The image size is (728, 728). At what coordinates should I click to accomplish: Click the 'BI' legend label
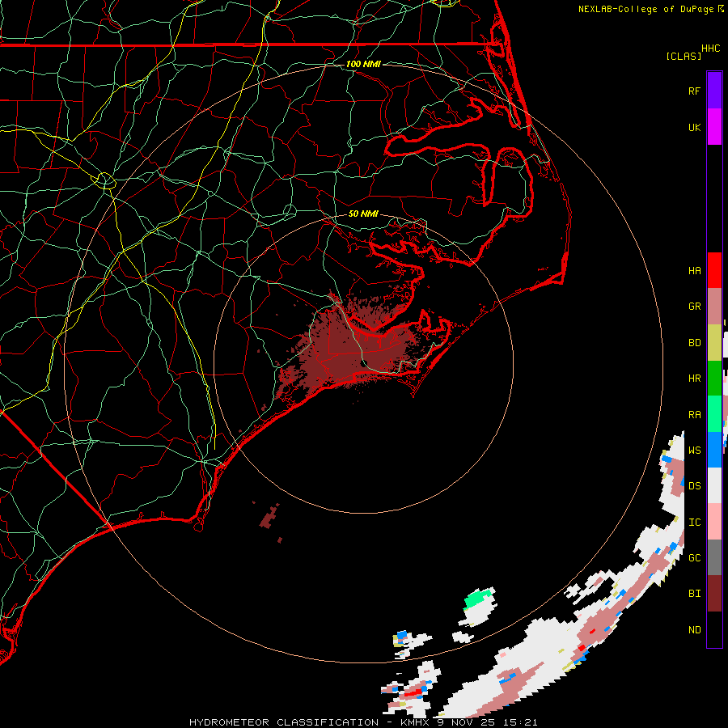coord(694,594)
